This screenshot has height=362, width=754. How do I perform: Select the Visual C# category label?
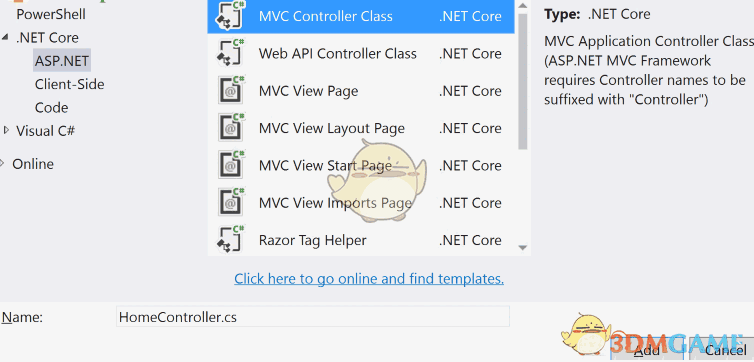(46, 130)
